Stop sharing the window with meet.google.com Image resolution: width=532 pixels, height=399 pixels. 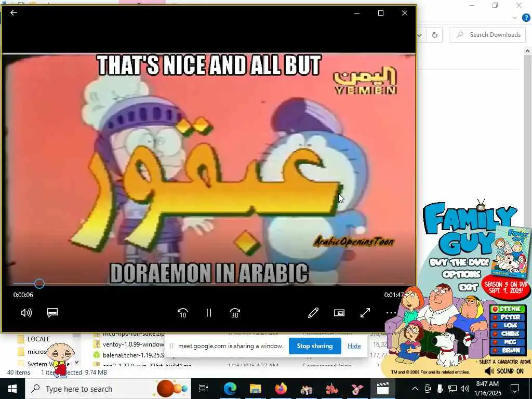point(314,345)
